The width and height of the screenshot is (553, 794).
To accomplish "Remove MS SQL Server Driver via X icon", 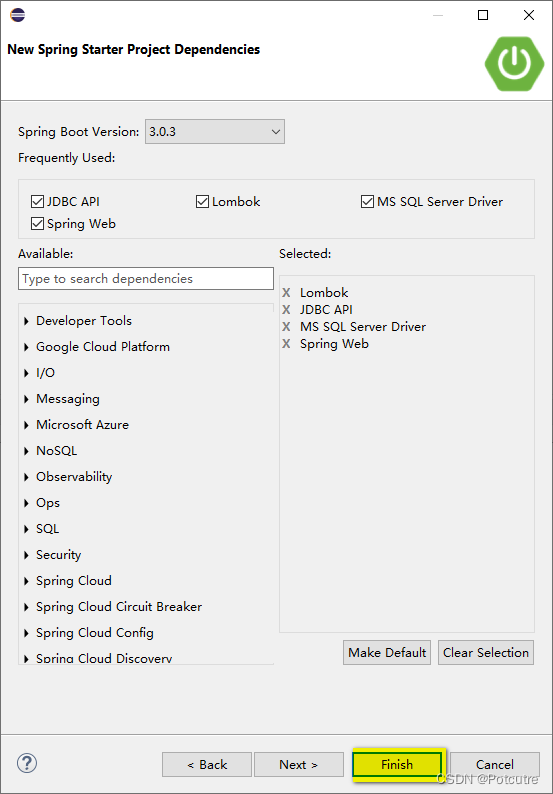I will click(286, 327).
